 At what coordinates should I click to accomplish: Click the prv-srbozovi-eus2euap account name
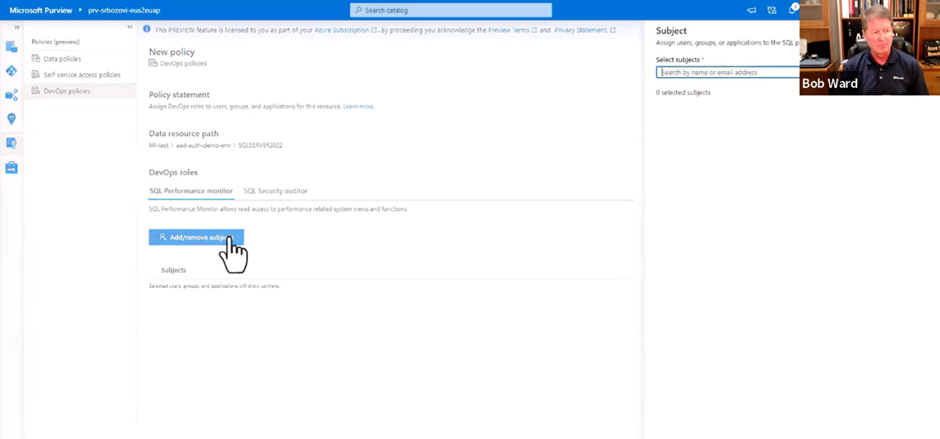[x=124, y=10]
